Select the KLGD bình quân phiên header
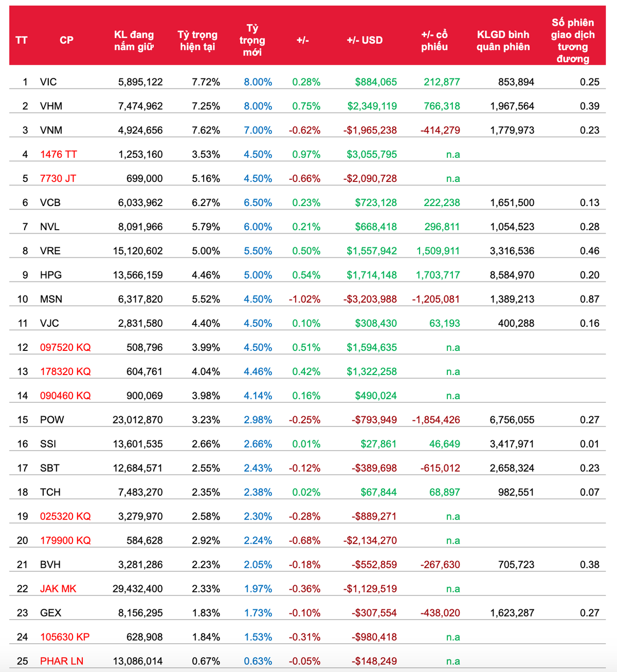Image resolution: width=617 pixels, height=672 pixels. [503, 41]
